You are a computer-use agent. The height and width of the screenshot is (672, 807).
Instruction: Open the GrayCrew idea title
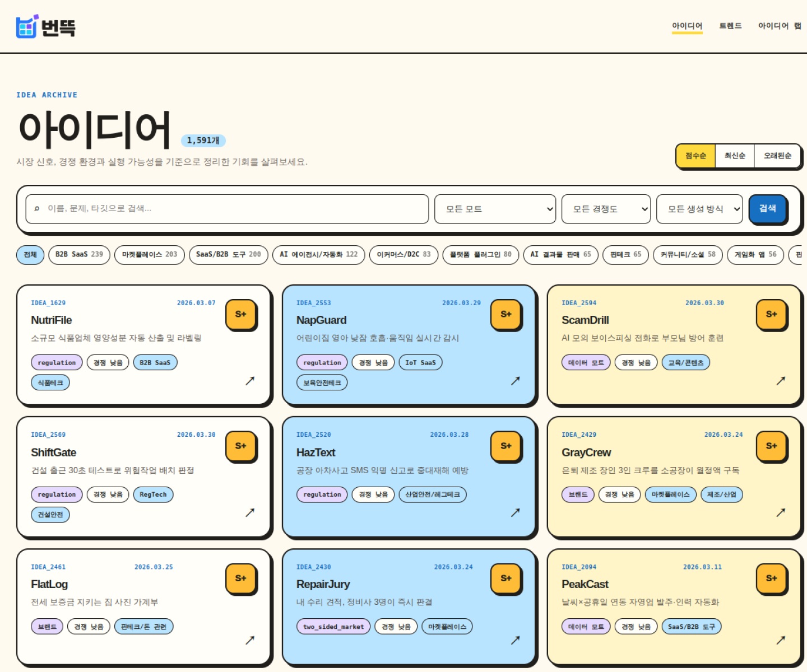point(586,452)
